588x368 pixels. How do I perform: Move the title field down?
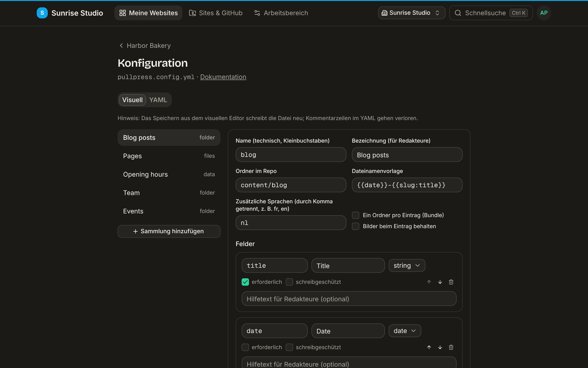(440, 282)
